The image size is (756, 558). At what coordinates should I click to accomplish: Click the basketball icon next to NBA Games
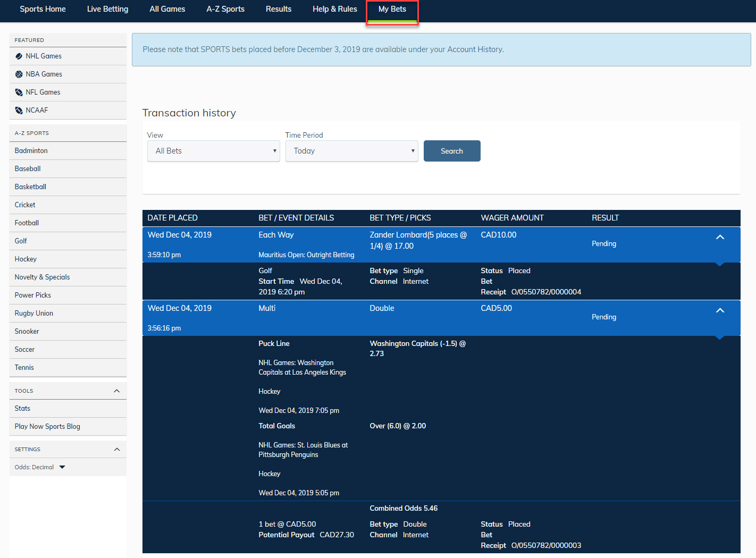(x=19, y=74)
